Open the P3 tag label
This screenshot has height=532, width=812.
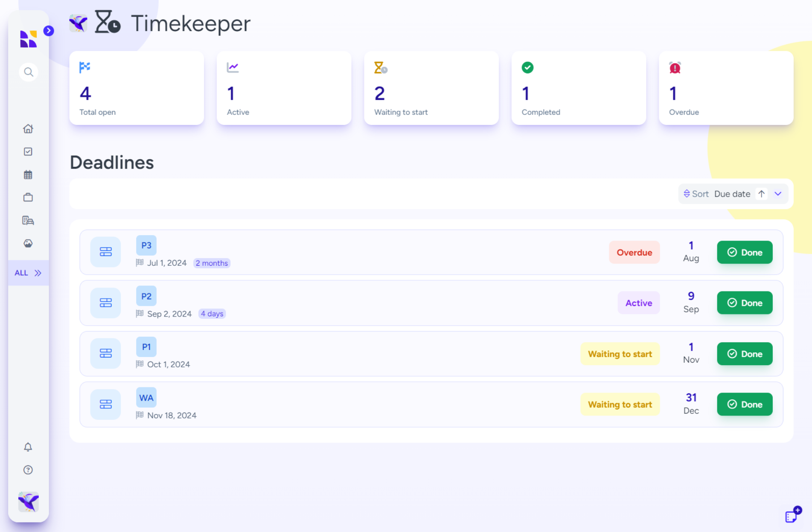146,245
